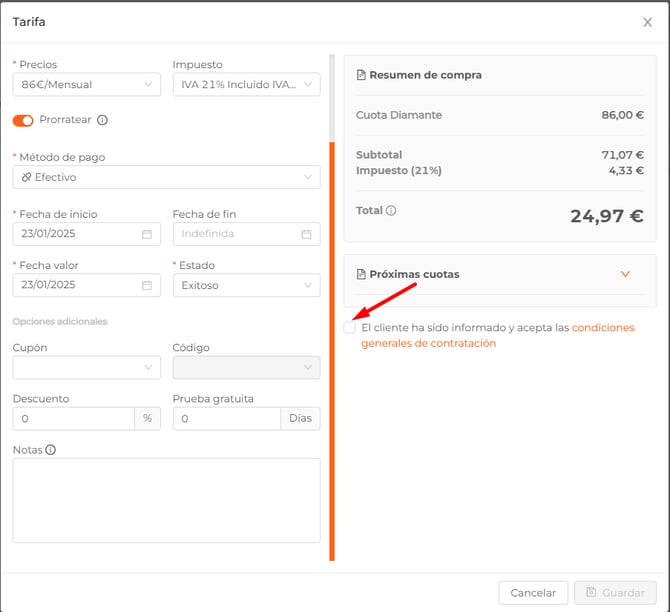This screenshot has width=670, height=612.
Task: Open the Cupón dropdown
Action: click(86, 367)
